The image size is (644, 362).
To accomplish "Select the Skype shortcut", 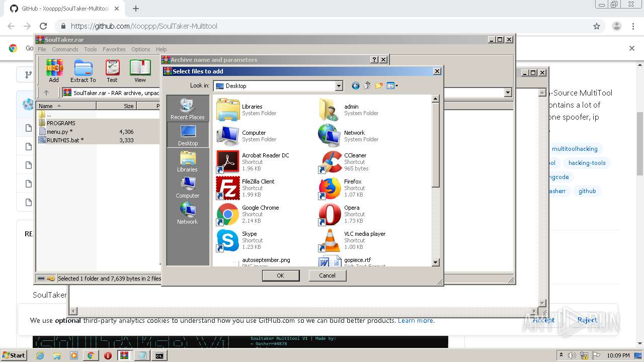I will click(240, 240).
